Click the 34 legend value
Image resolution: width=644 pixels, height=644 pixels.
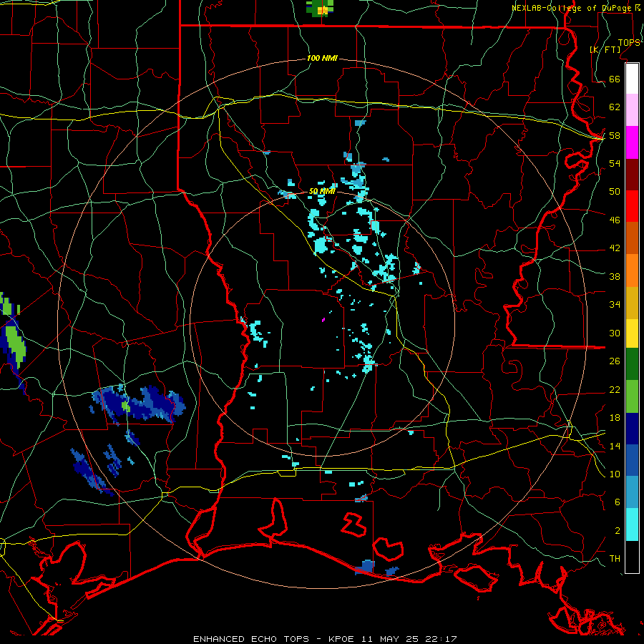(x=615, y=305)
